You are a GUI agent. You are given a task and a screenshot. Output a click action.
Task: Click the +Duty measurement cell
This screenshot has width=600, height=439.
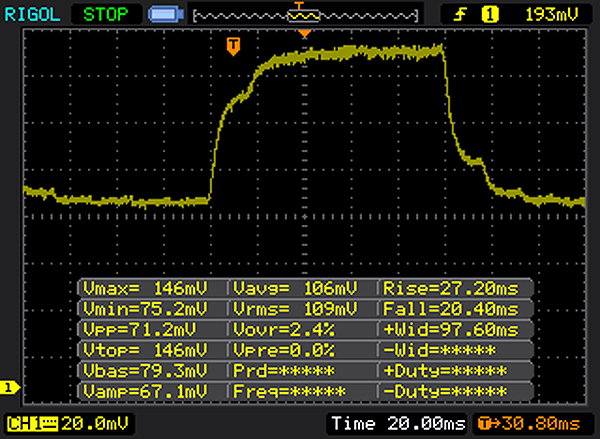[445, 370]
